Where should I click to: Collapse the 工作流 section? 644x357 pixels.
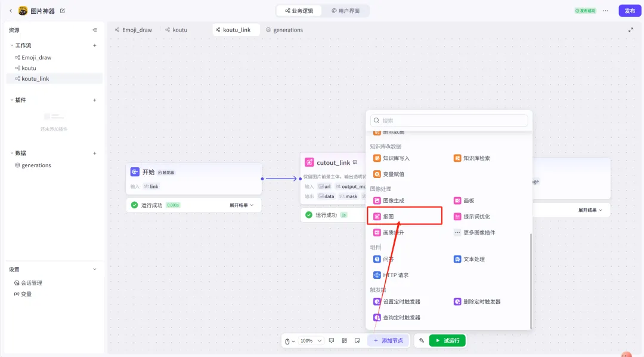coord(12,45)
